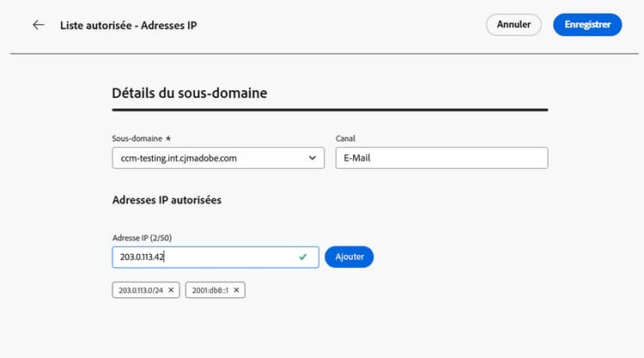Remove the 203.0.113.0/24 tag
Viewport: 644px width, 358px height.
click(x=171, y=290)
